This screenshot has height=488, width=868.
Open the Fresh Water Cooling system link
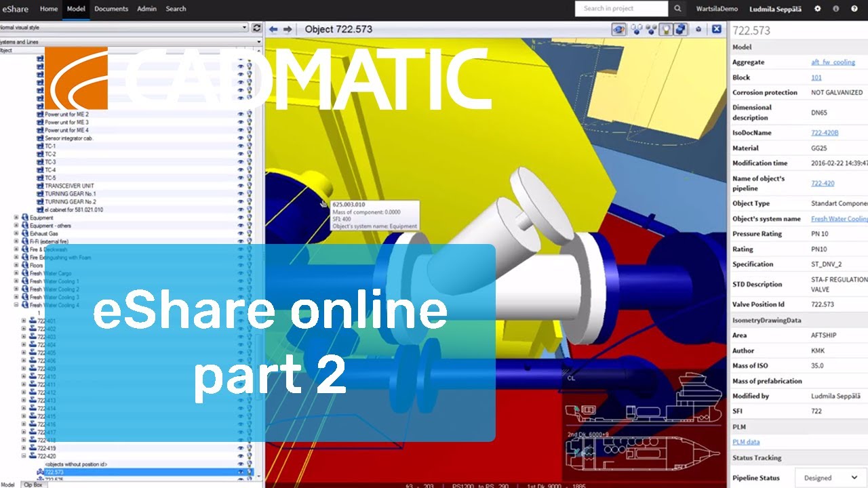839,219
